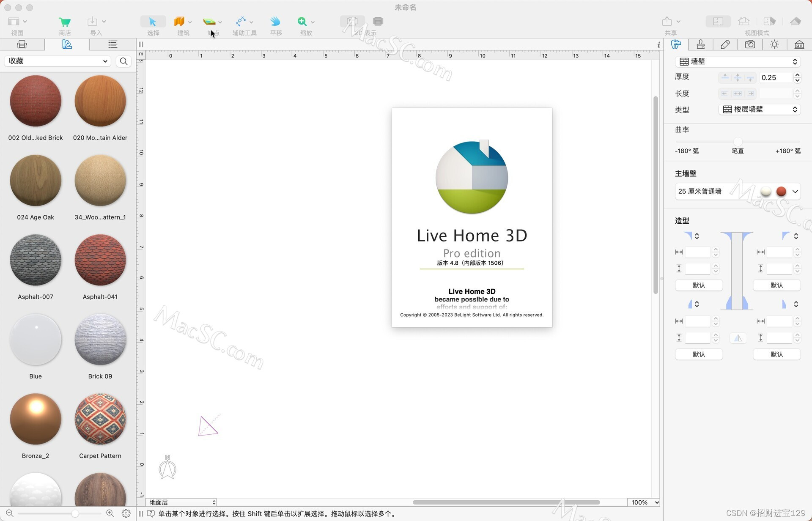Search the materials library with magnifier icon
The width and height of the screenshot is (812, 521).
tap(123, 61)
